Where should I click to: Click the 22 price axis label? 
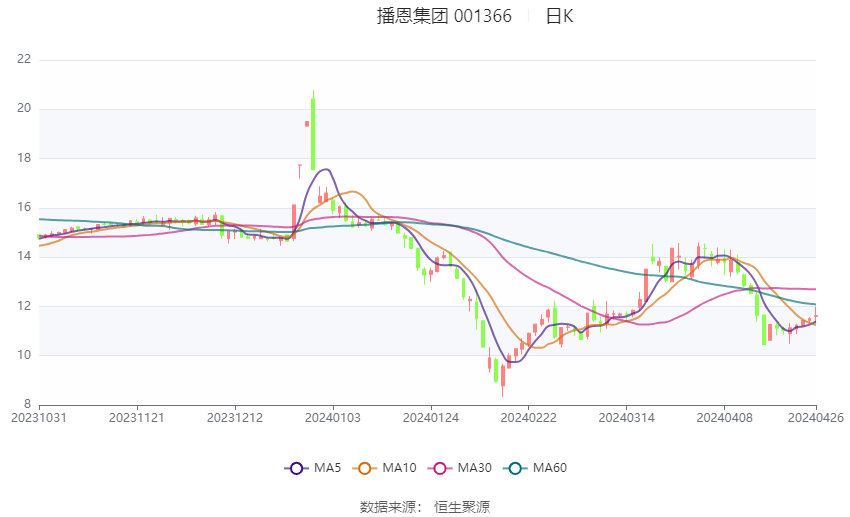click(24, 59)
